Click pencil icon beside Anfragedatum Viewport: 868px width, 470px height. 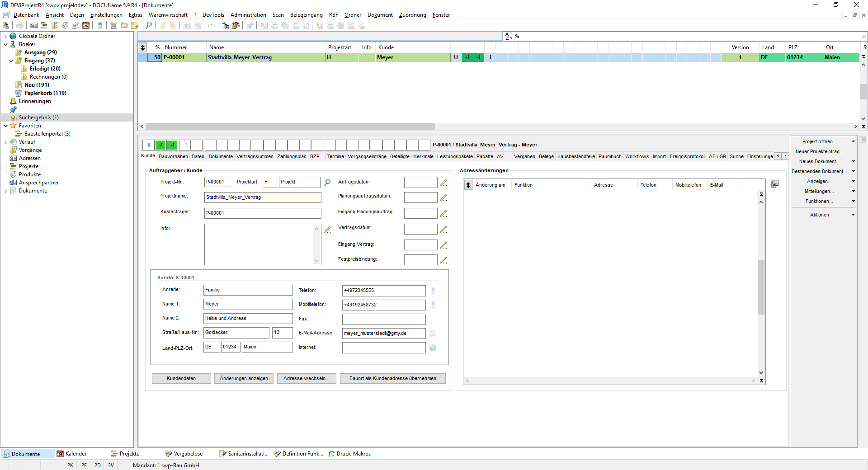443,183
